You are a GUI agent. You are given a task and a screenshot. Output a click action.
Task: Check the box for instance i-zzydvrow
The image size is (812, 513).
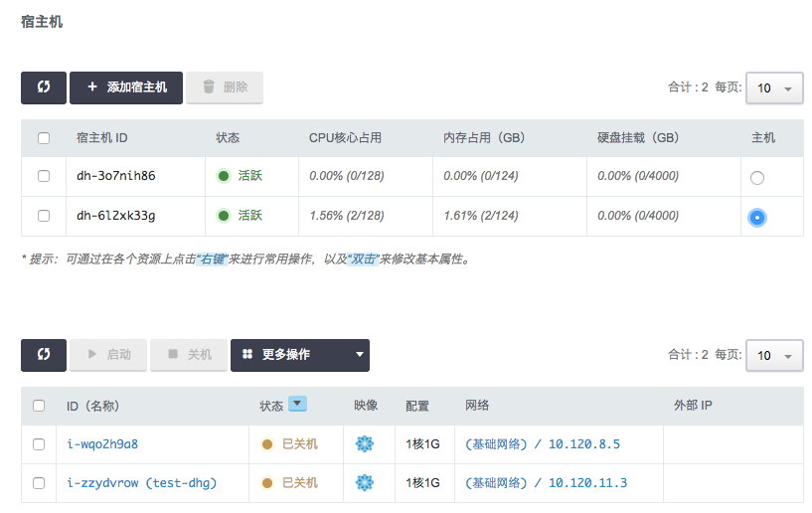(39, 483)
